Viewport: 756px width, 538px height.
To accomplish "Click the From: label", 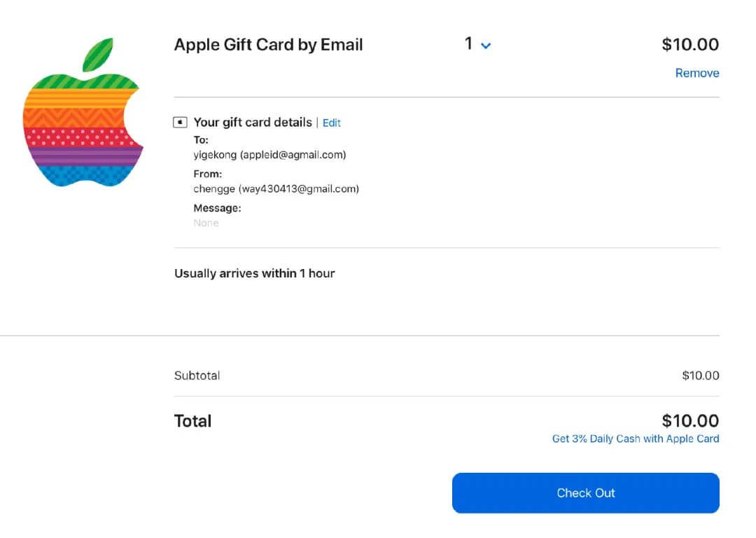I will (207, 174).
